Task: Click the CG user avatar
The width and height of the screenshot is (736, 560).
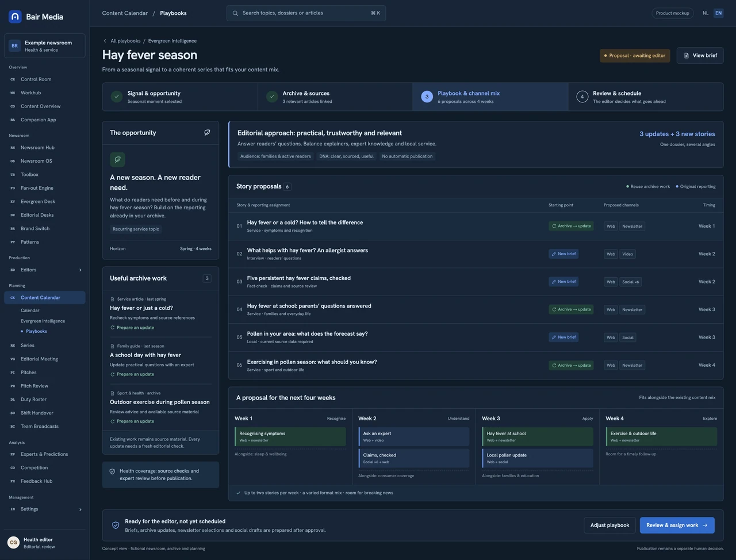Action: [x=13, y=543]
